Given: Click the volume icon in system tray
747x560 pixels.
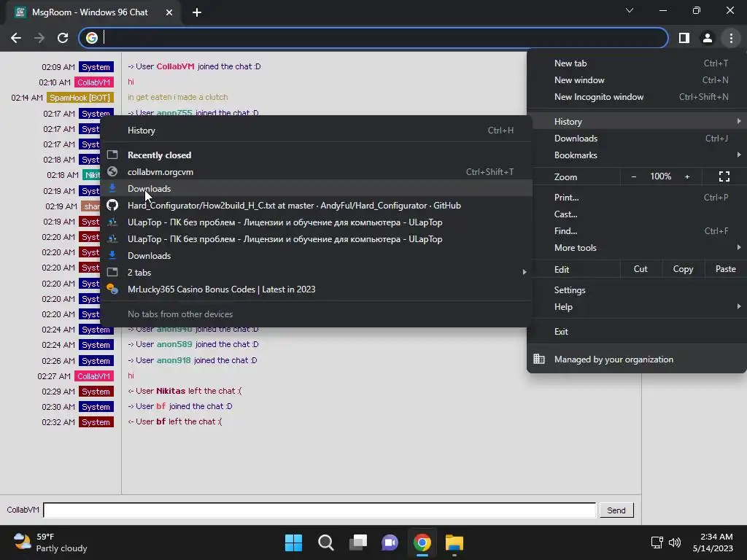Looking at the screenshot, I should click(x=675, y=542).
